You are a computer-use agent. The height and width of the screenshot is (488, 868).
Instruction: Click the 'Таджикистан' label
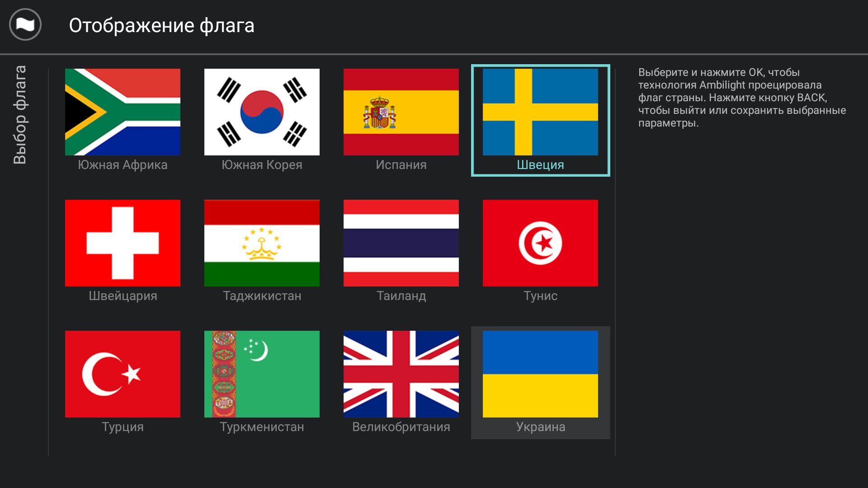(262, 296)
